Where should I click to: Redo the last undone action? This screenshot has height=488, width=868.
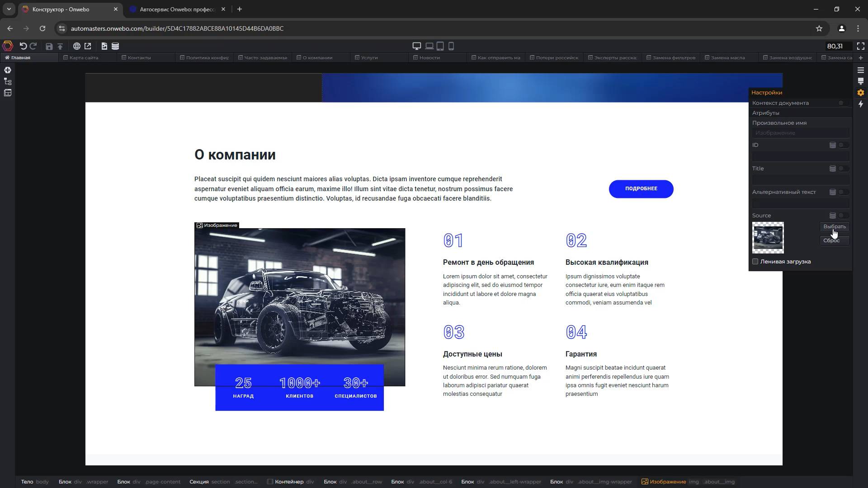click(x=33, y=46)
